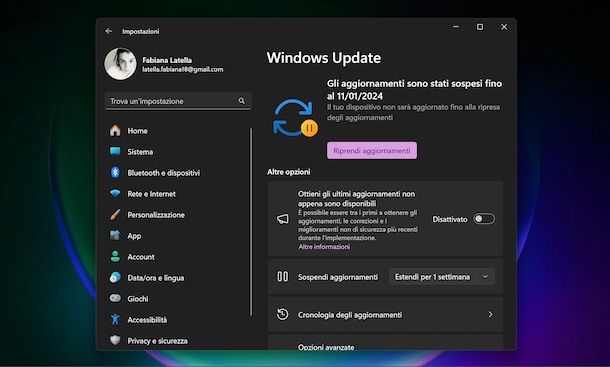Click the sidebar vertical scrollbar
This screenshot has width=610, height=367.
[251, 222]
